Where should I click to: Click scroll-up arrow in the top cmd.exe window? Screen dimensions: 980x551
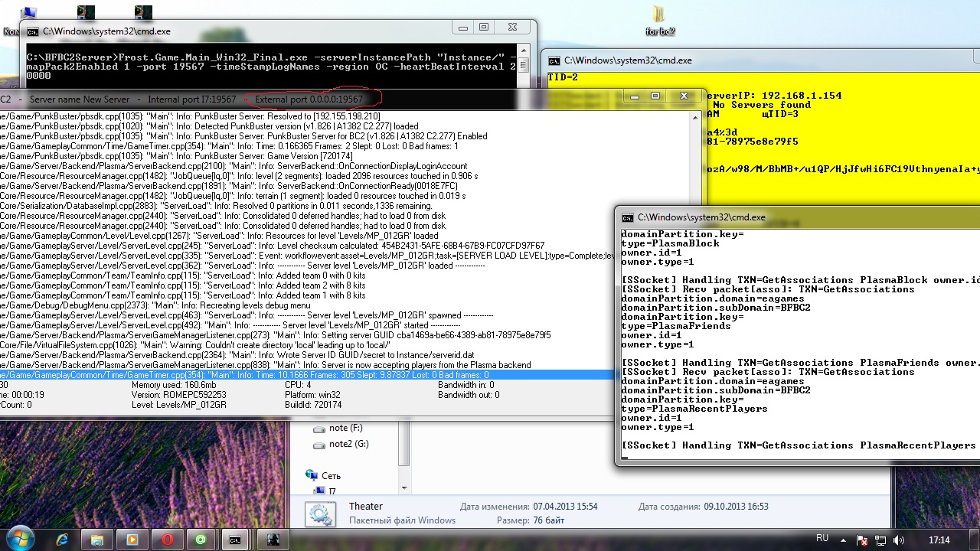523,49
